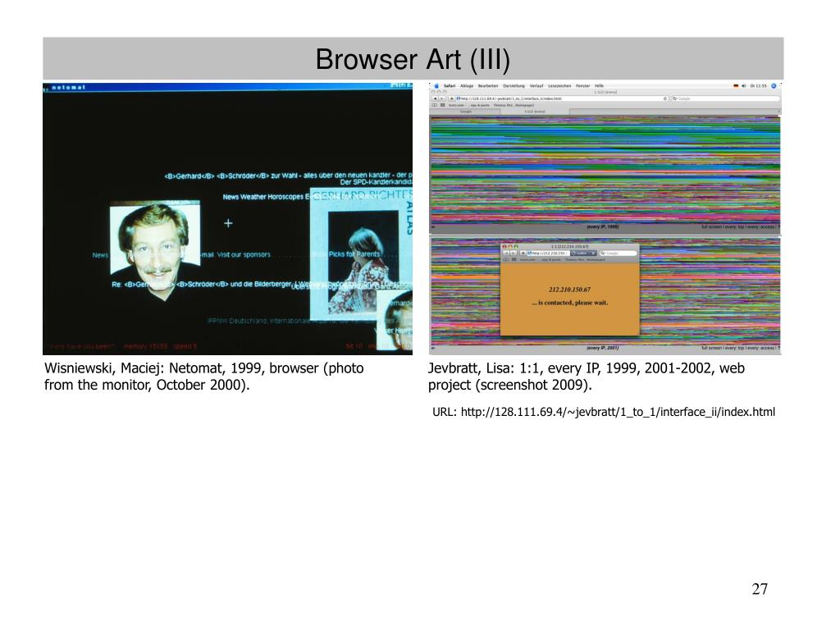Click the white plus crosshair in Netomat

tap(228, 223)
